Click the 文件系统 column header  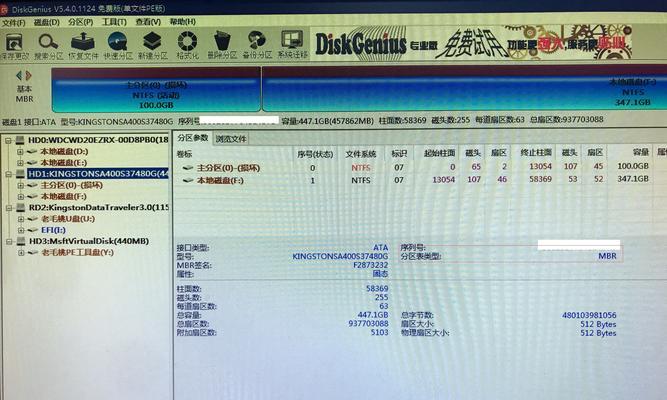(x=360, y=154)
